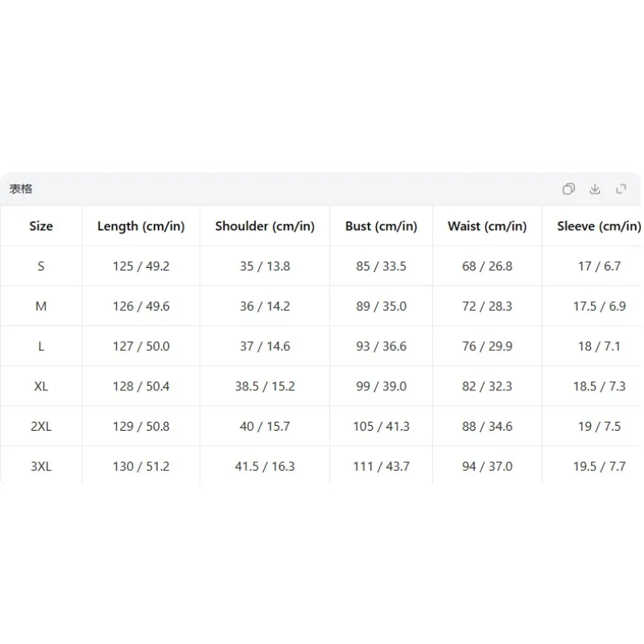Select cell with shoulder 38.5 / 15.2
The width and height of the screenshot is (644, 644).
point(265,386)
